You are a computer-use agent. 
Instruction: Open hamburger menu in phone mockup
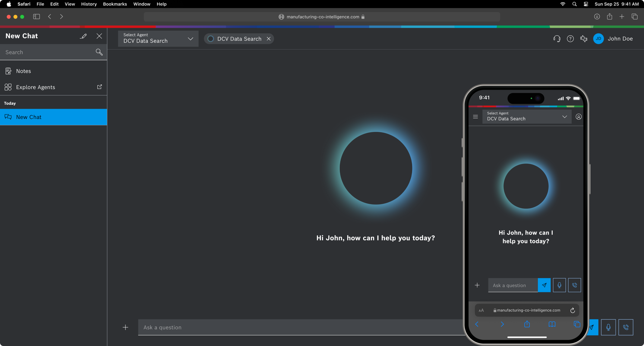coord(475,117)
